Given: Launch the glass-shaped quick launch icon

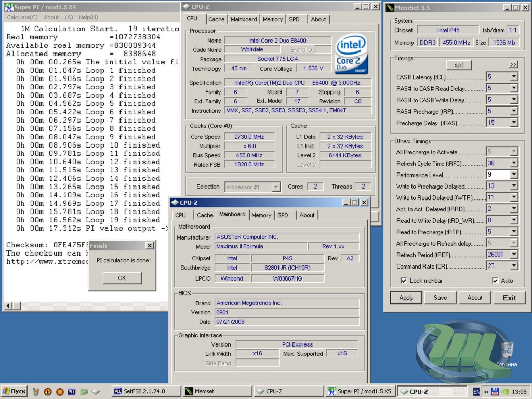Looking at the screenshot, I should coord(36,392).
